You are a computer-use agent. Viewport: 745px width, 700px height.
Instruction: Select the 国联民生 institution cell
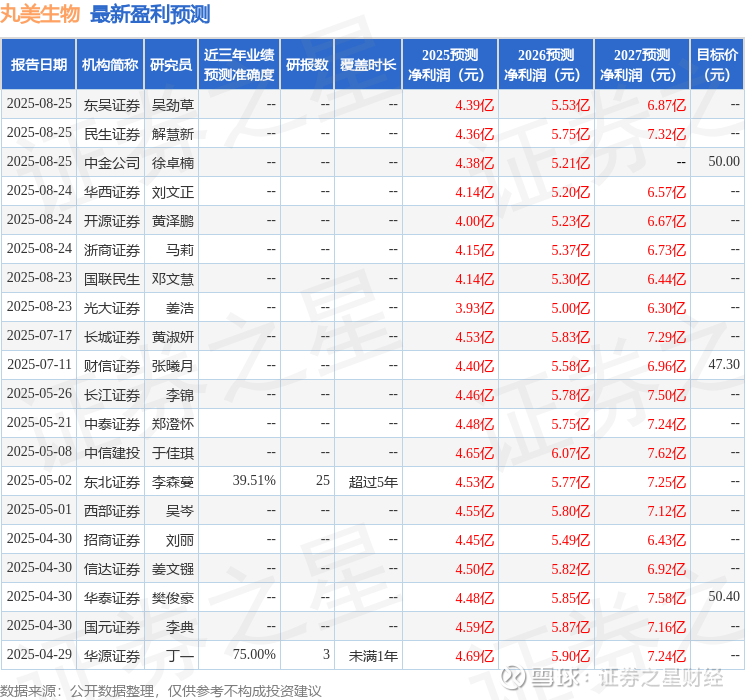click(112, 279)
